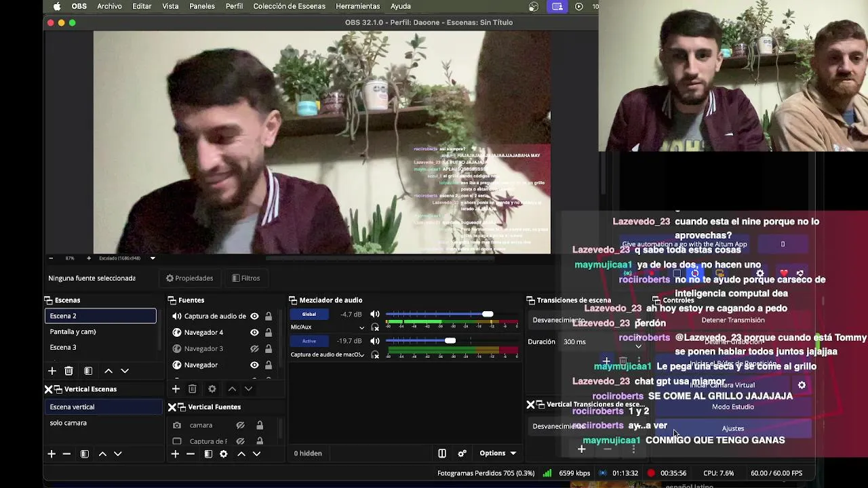This screenshot has height=488, width=868.
Task: Open preview scaling dropdown arrow
Action: pos(153,258)
